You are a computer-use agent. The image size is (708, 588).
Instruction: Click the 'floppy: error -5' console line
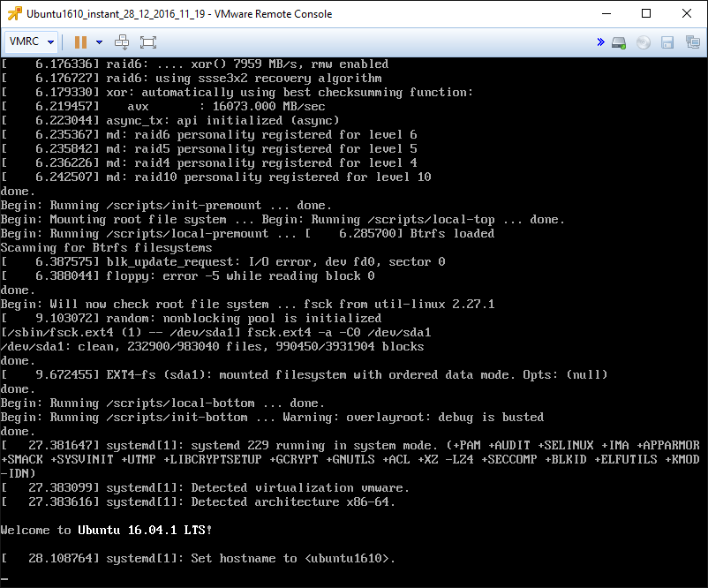point(187,276)
